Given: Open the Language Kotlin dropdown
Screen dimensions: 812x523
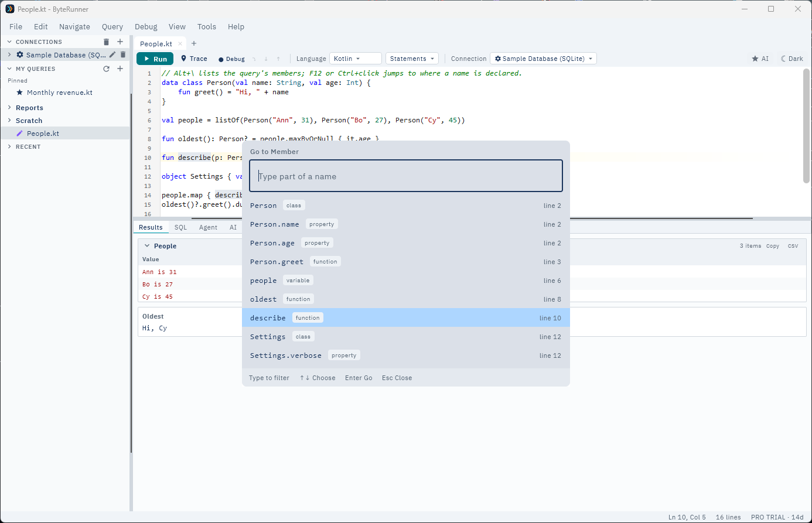Looking at the screenshot, I should pyautogui.click(x=356, y=59).
